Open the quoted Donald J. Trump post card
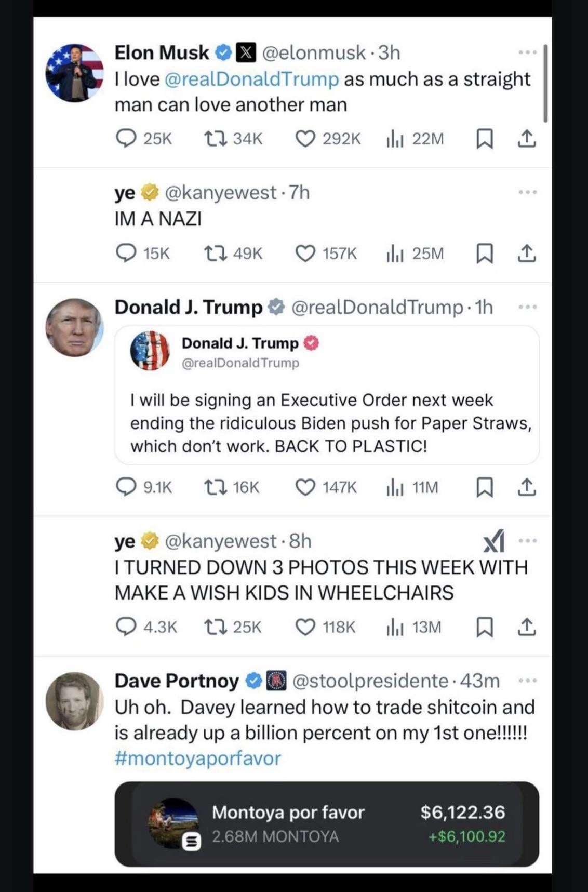 [x=327, y=395]
